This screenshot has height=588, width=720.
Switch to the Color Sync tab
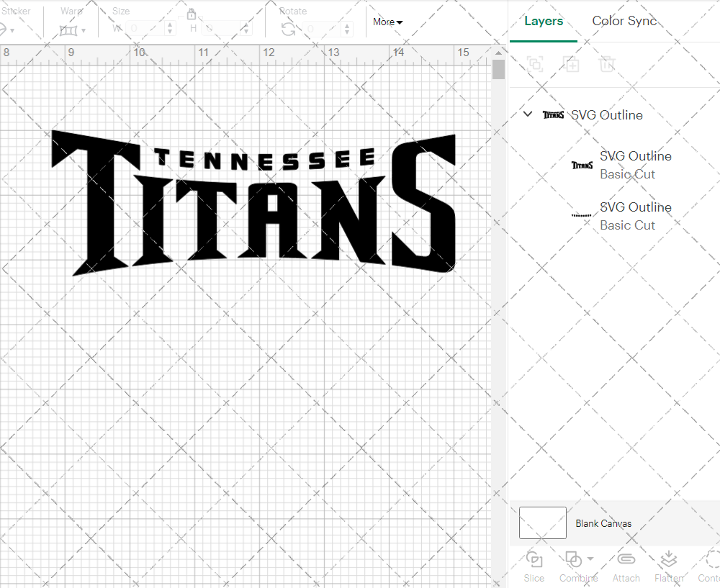click(624, 21)
